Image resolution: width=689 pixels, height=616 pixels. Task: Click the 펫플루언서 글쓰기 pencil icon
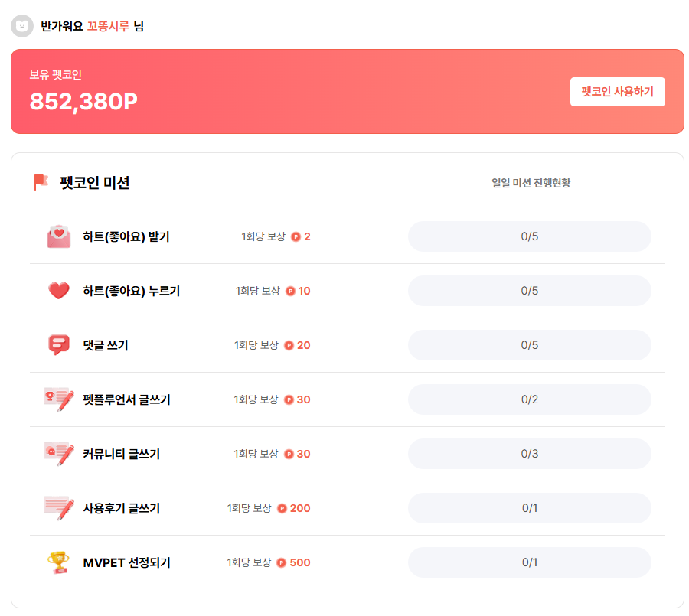[x=59, y=399]
